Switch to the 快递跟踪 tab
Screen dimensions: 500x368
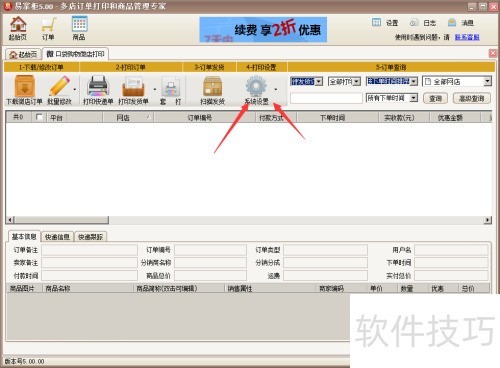tap(90, 237)
